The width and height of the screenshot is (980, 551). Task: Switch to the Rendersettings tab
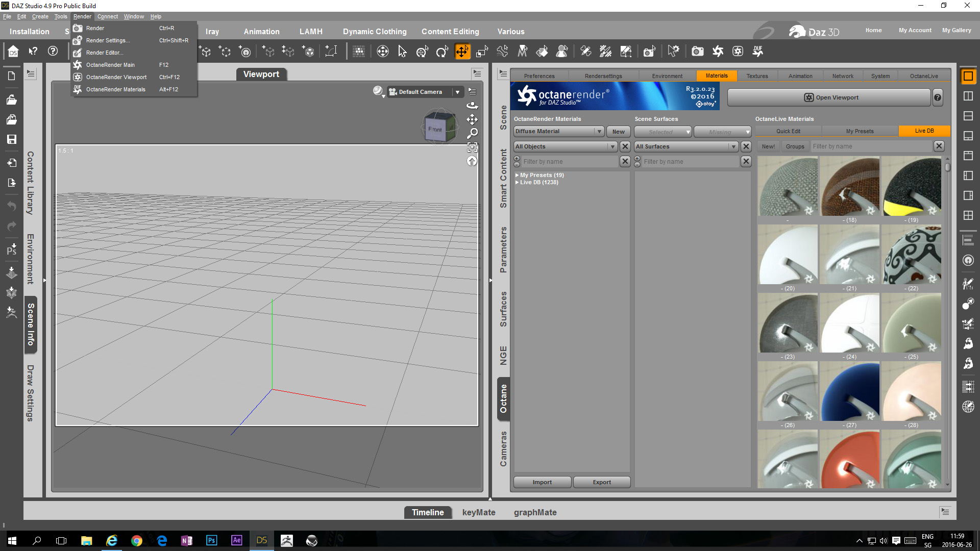pyautogui.click(x=603, y=76)
